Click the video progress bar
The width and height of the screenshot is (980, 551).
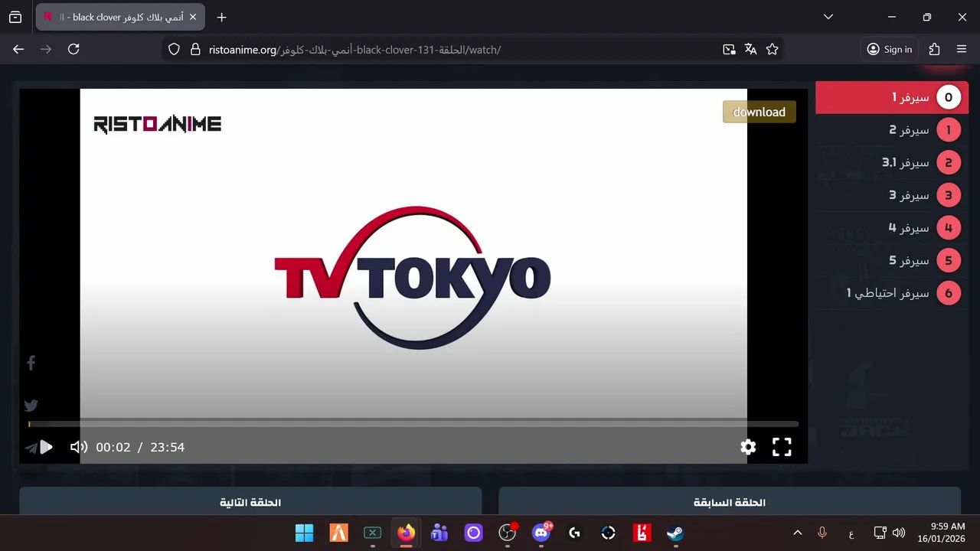pos(413,424)
